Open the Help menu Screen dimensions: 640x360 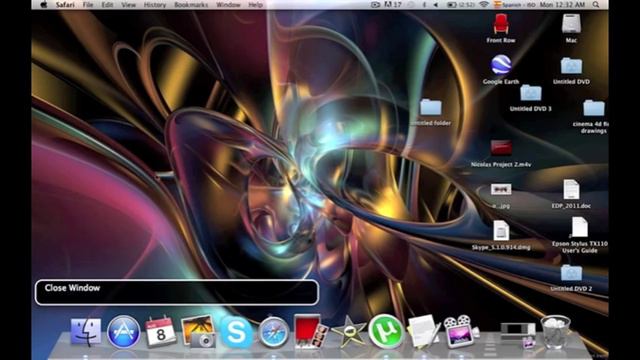coord(256,5)
